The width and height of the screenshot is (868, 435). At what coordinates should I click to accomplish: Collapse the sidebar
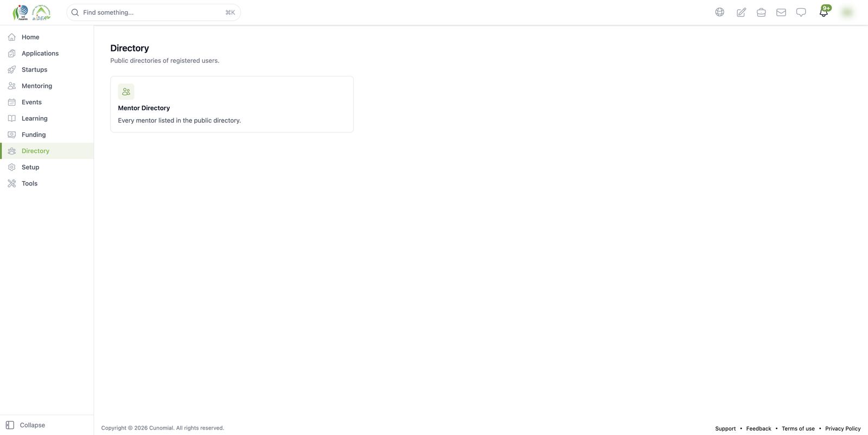click(x=25, y=425)
